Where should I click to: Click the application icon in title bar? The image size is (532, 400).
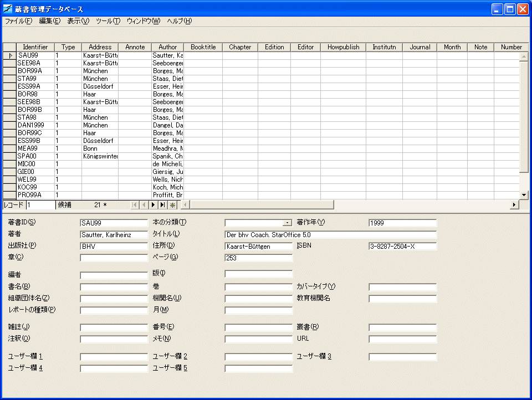[8, 8]
